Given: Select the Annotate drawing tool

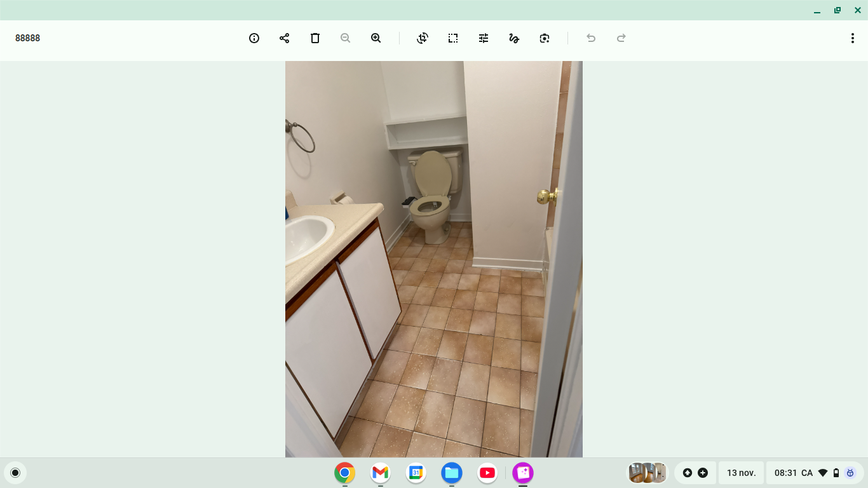Looking at the screenshot, I should point(514,38).
